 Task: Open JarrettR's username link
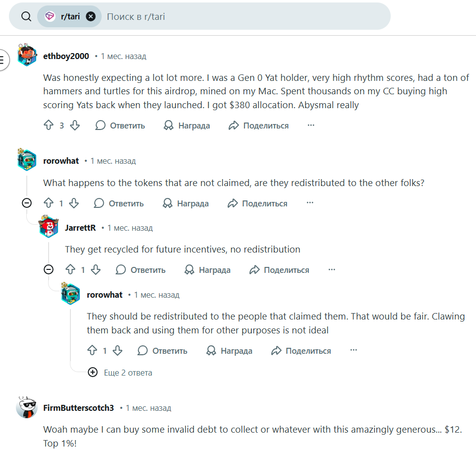point(80,228)
